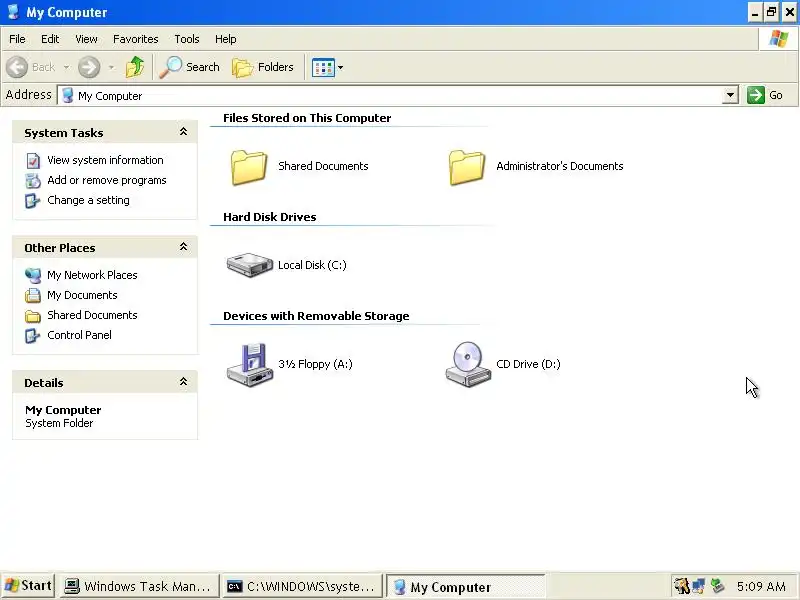
Task: Open the Favorites menu
Action: tap(136, 39)
